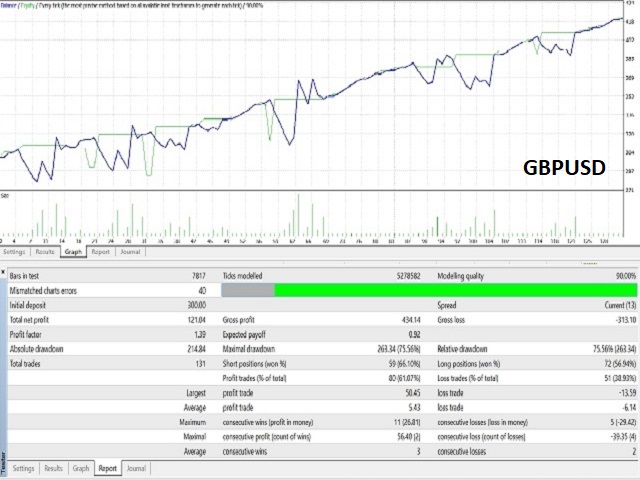640x480 pixels.
Task: Select the initial deposit value 300.00
Action: 197,305
